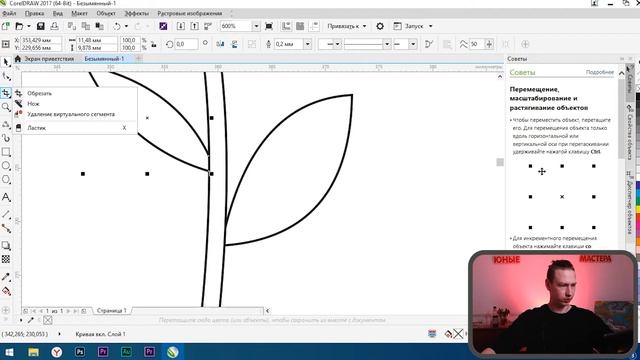Open the end arrowhead dropdown

point(413,44)
